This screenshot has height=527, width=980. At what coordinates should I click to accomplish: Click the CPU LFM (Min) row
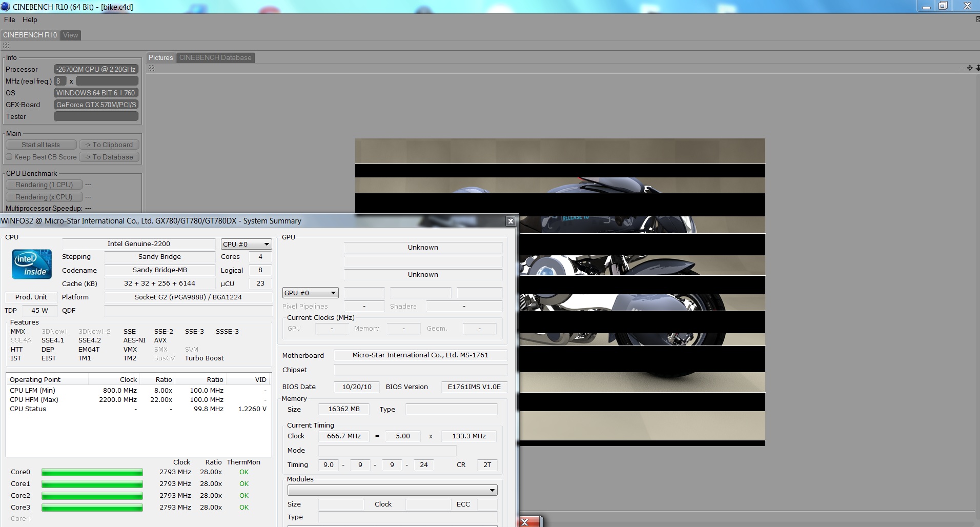[x=138, y=390]
